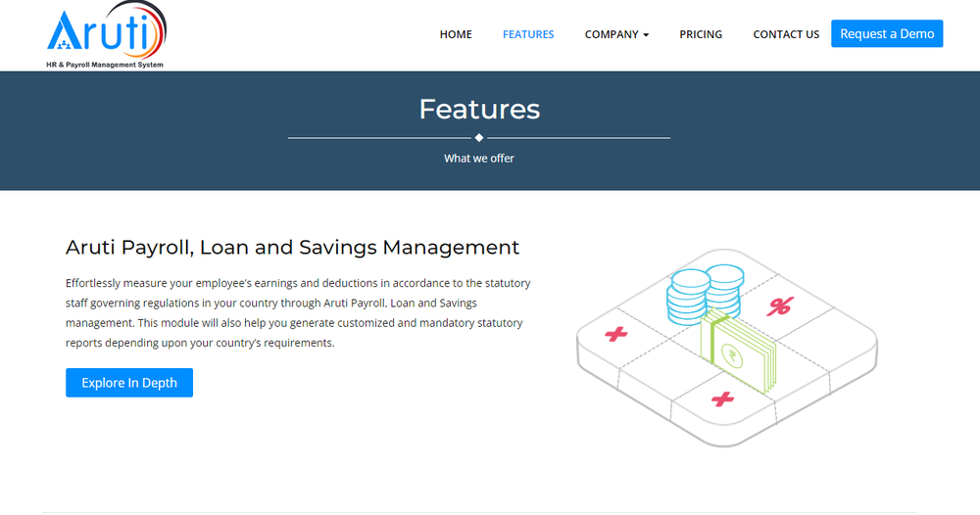The image size is (980, 515).
Task: Click the paragraph starting 'Effortlessly measure your employee's'
Action: coord(298,312)
